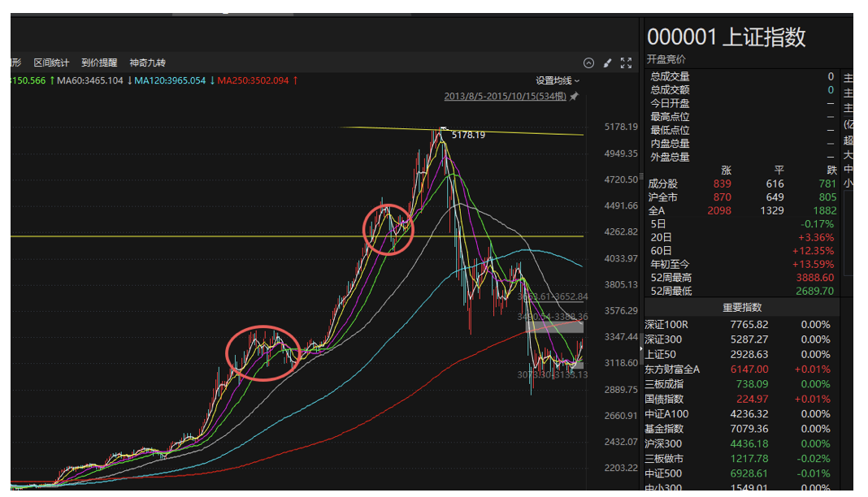Click column header 涨
Image resolution: width=868 pixels, height=497 pixels.
click(x=727, y=171)
